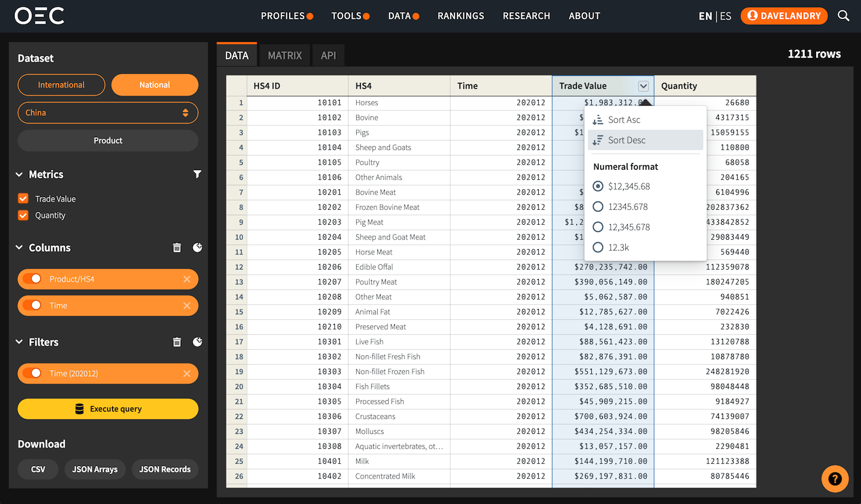Download as JSON Records
Screen dimensions: 861x504
click(165, 469)
